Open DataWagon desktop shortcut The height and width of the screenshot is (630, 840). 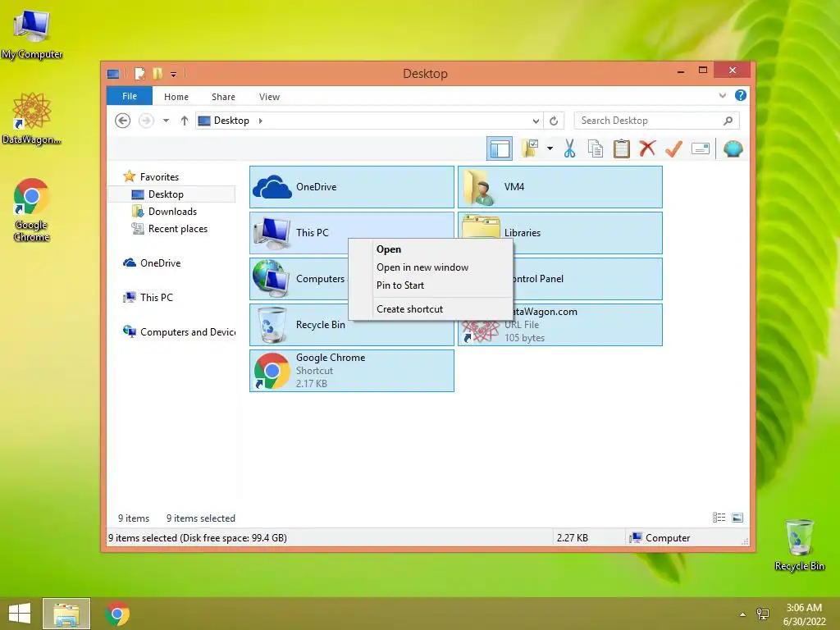click(32, 118)
